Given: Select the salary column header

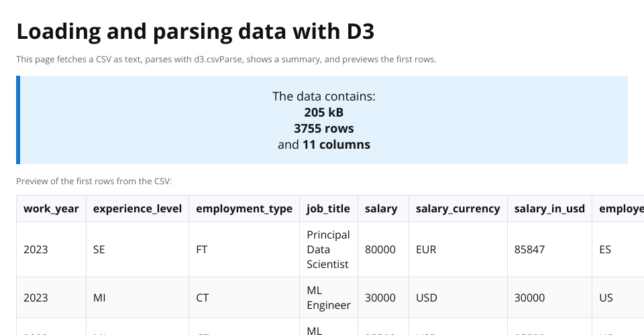Looking at the screenshot, I should point(381,209).
